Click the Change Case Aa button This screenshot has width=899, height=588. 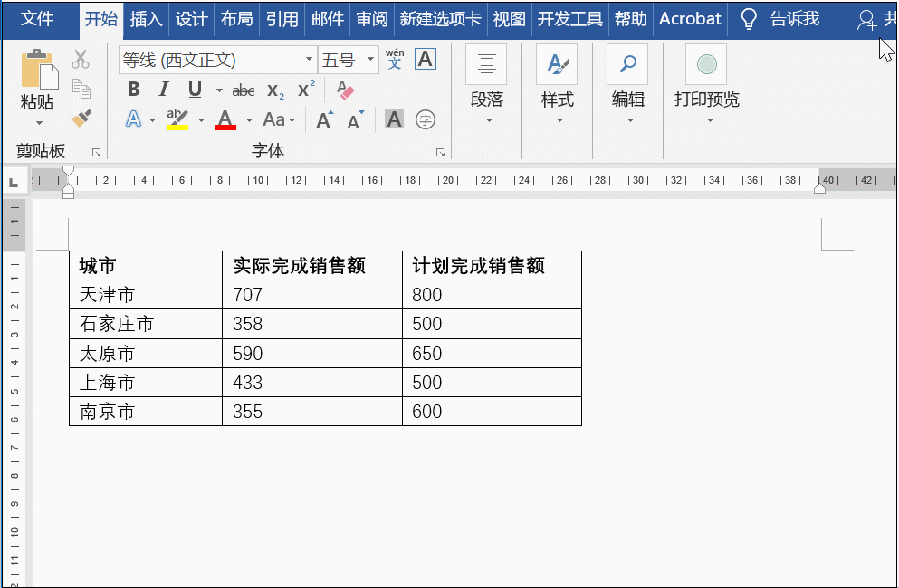(279, 119)
